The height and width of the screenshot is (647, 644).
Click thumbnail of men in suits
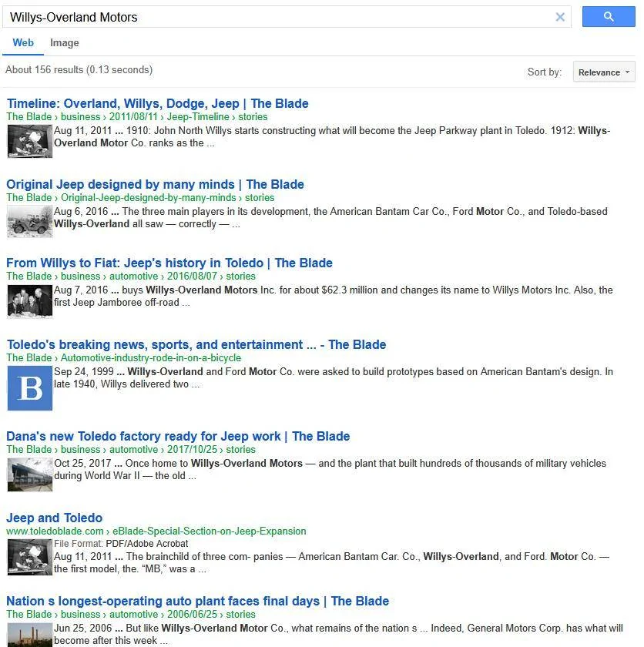point(30,301)
